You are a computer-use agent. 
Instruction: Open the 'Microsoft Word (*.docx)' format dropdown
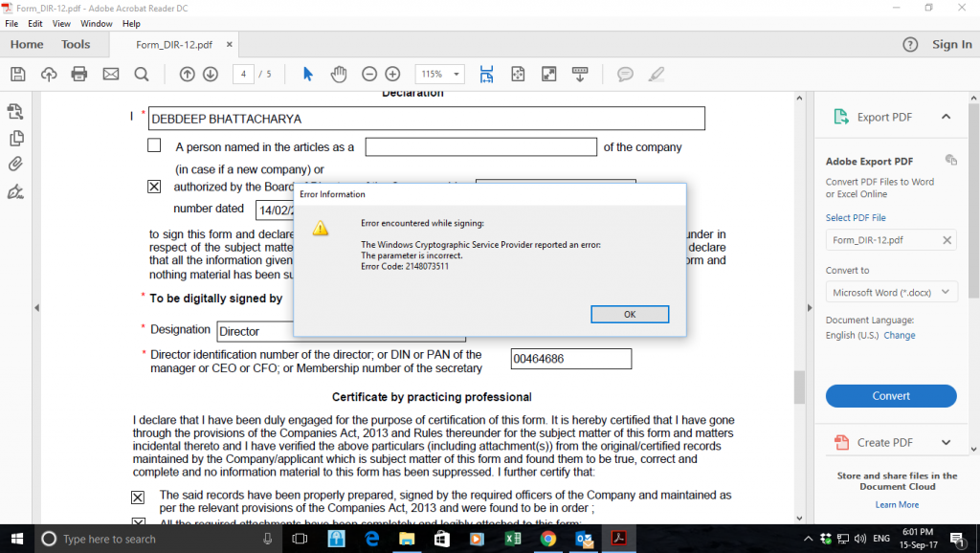(x=891, y=291)
